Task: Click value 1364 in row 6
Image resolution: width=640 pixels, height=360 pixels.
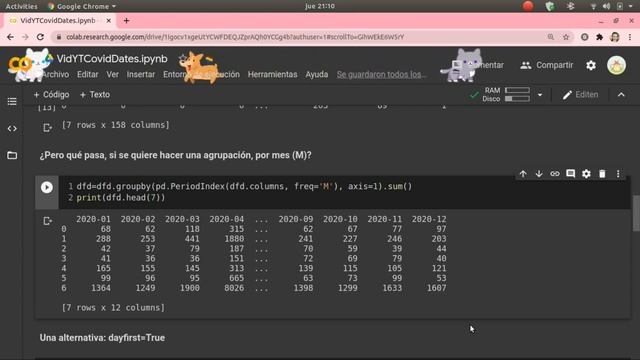Action: click(x=101, y=288)
